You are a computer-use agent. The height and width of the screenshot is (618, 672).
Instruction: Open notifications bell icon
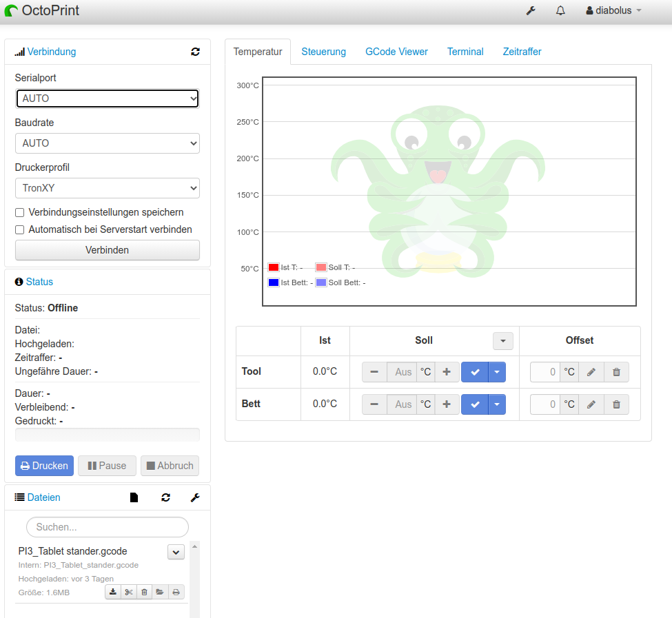tap(560, 11)
